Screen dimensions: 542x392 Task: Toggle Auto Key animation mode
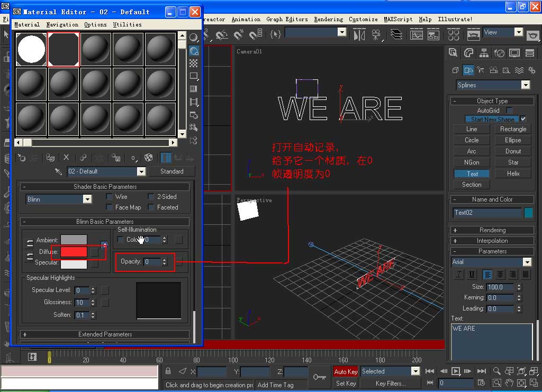point(346,371)
